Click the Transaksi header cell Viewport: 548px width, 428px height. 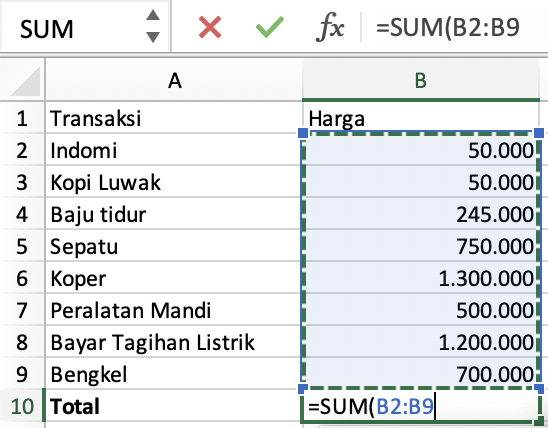click(x=174, y=118)
